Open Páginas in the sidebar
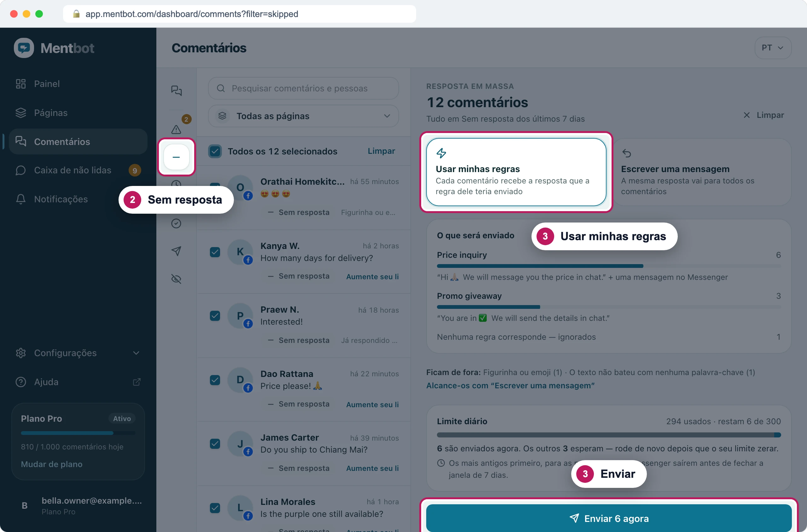This screenshot has height=532, width=807. [x=78, y=113]
